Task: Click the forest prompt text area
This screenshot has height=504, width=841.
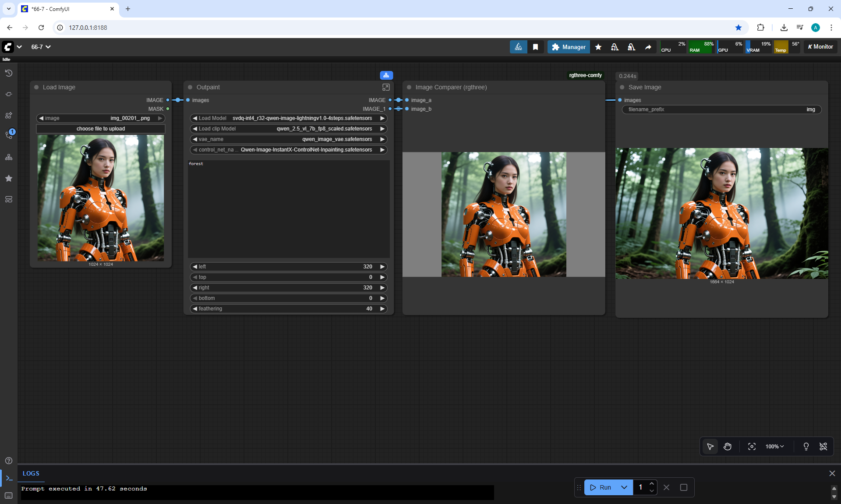Action: coord(289,209)
